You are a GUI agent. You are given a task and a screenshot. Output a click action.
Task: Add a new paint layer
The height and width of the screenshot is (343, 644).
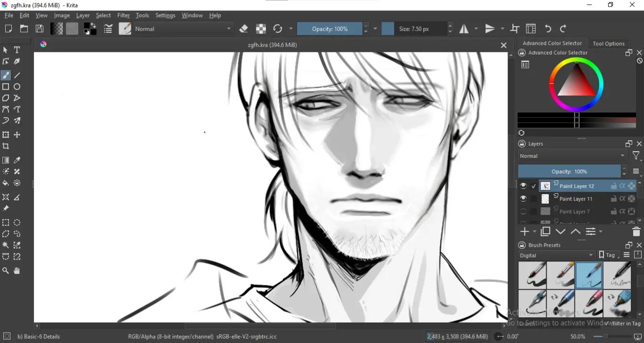[x=524, y=232]
